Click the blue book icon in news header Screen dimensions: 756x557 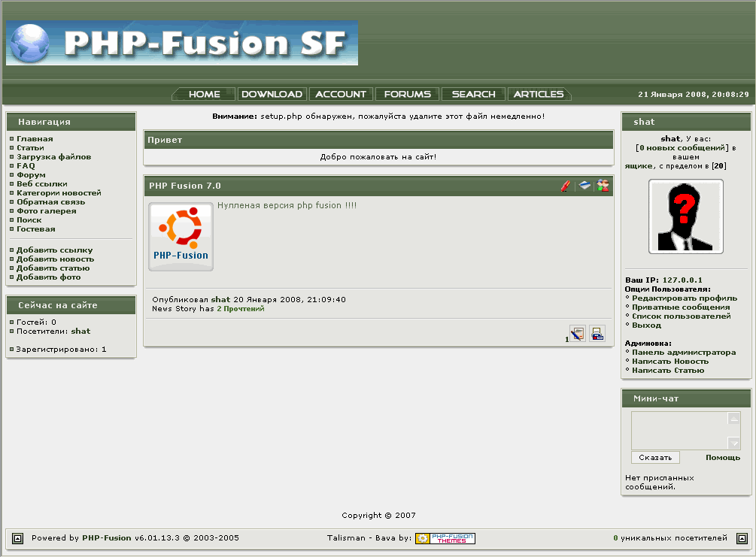(x=584, y=186)
